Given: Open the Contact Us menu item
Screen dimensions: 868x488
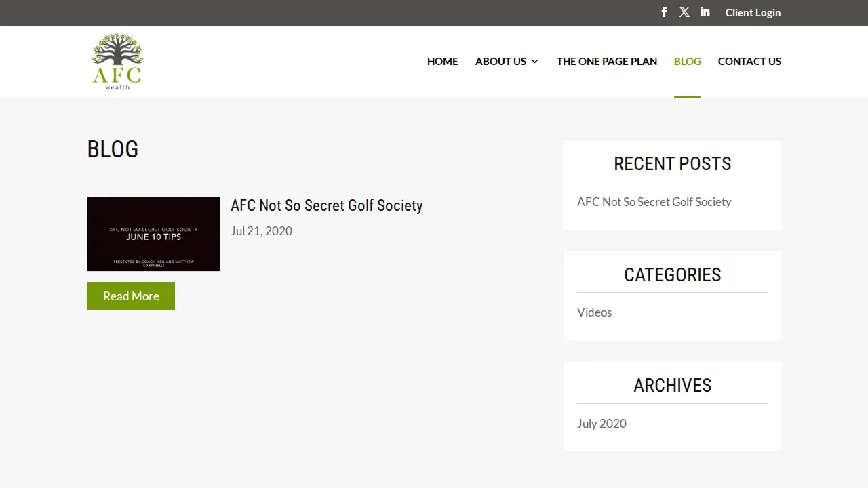Looking at the screenshot, I should click(x=749, y=61).
